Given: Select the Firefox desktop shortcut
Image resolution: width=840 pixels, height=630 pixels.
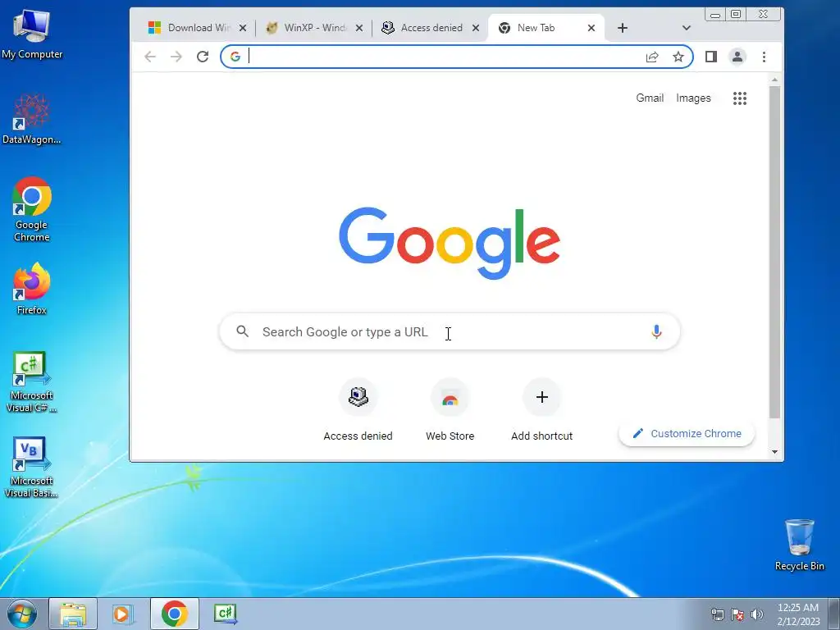Looking at the screenshot, I should pos(32,290).
